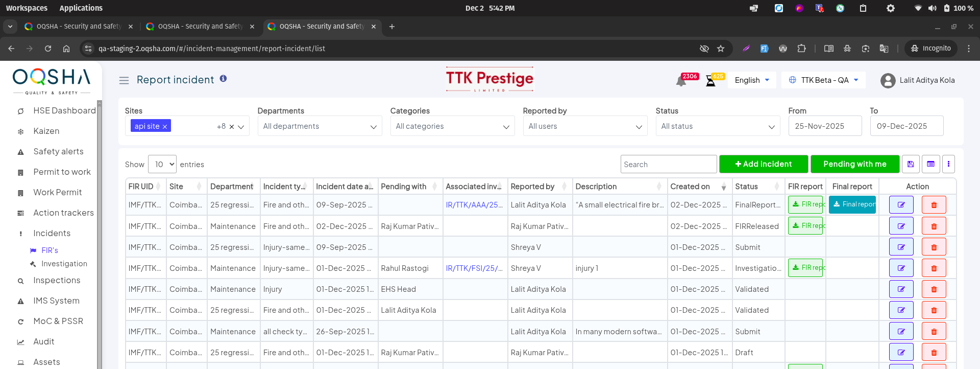The image size is (980, 369).
Task: Remove the 'api site' tag from Sites
Action: (x=165, y=127)
